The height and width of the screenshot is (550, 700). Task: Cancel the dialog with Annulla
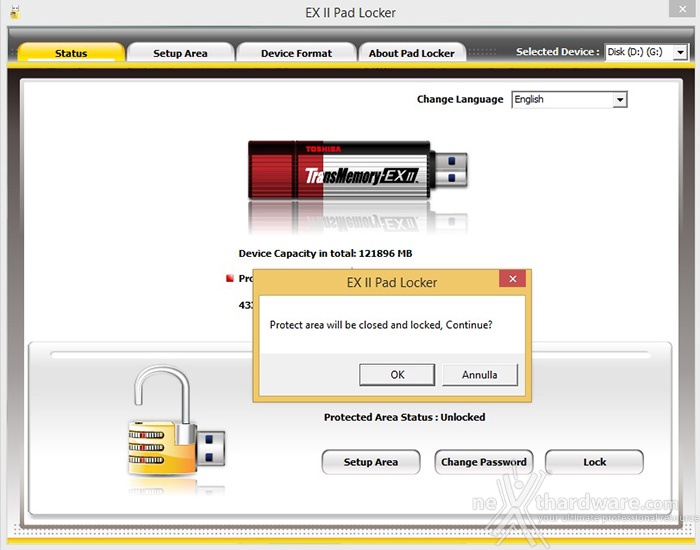[480, 375]
